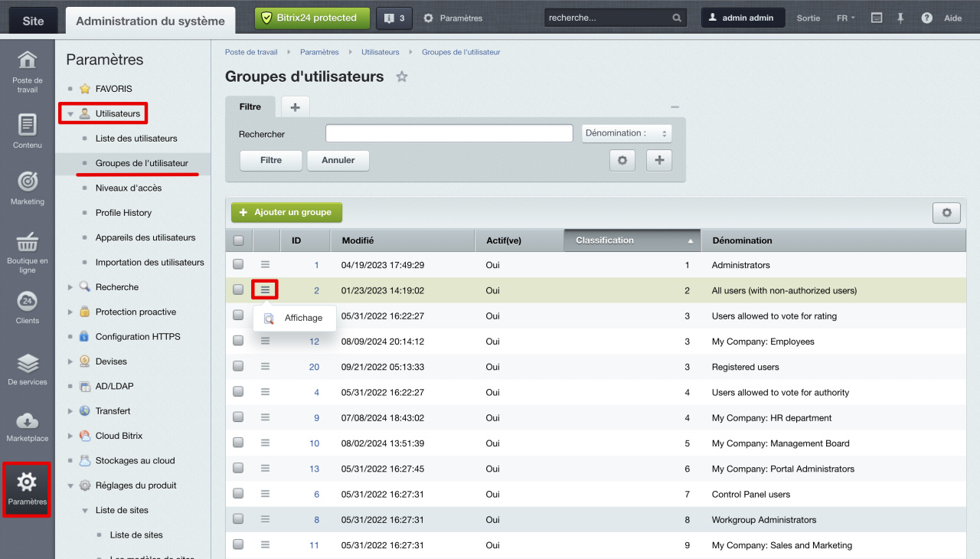
Task: Check the Portal Administrators row checkbox
Action: 238,468
